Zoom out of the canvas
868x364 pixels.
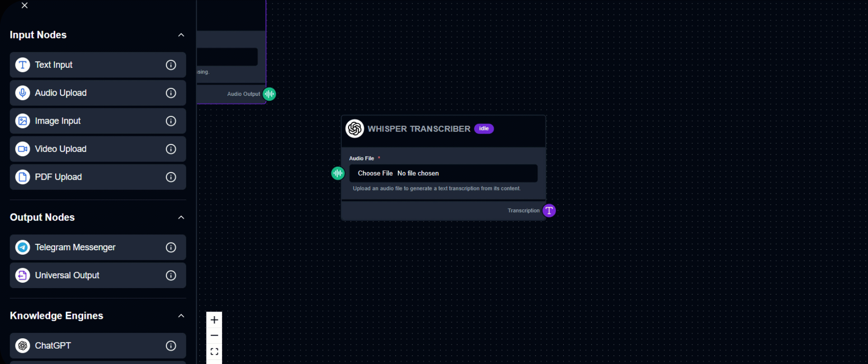pyautogui.click(x=214, y=336)
